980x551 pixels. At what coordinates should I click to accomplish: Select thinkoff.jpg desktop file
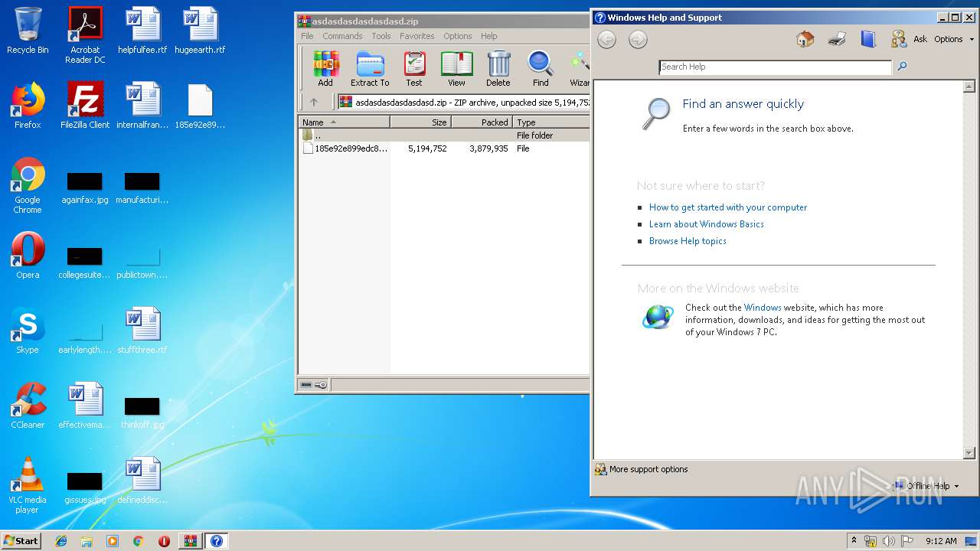pos(142,412)
